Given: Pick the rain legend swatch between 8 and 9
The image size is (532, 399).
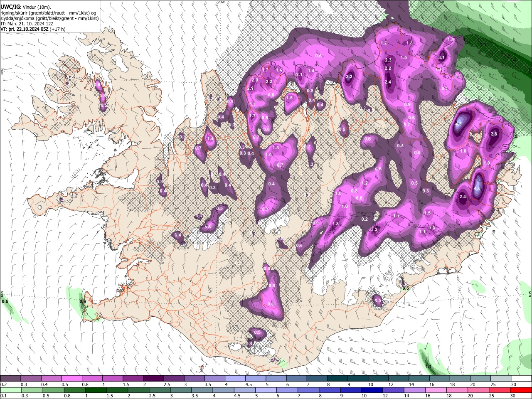Looking at the screenshot, I should pos(329,390).
